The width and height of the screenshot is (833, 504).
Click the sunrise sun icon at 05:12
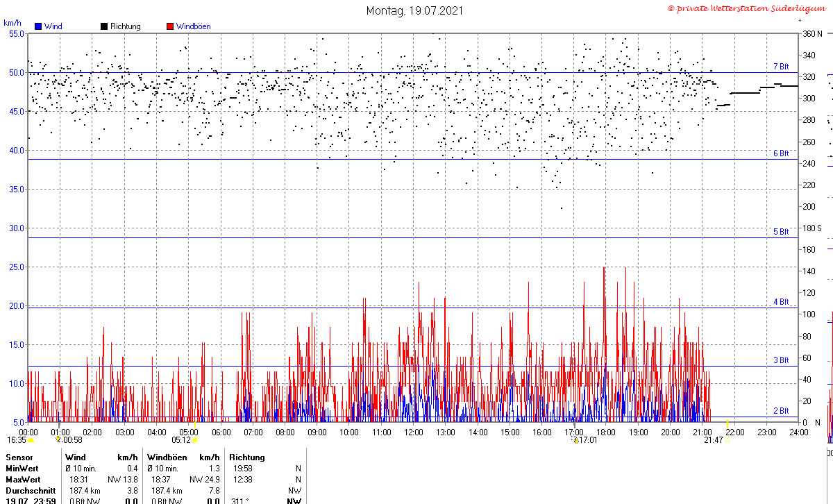coord(195,440)
